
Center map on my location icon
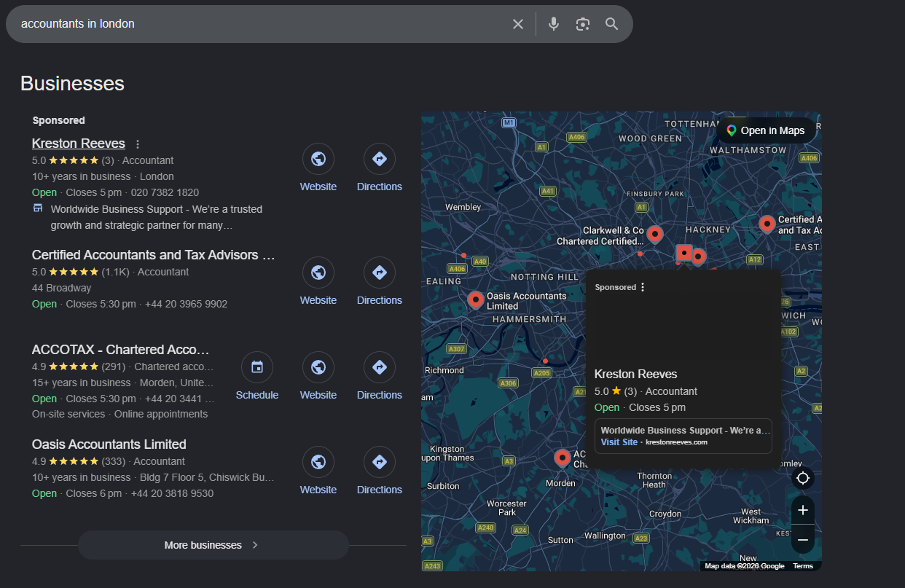click(x=803, y=478)
